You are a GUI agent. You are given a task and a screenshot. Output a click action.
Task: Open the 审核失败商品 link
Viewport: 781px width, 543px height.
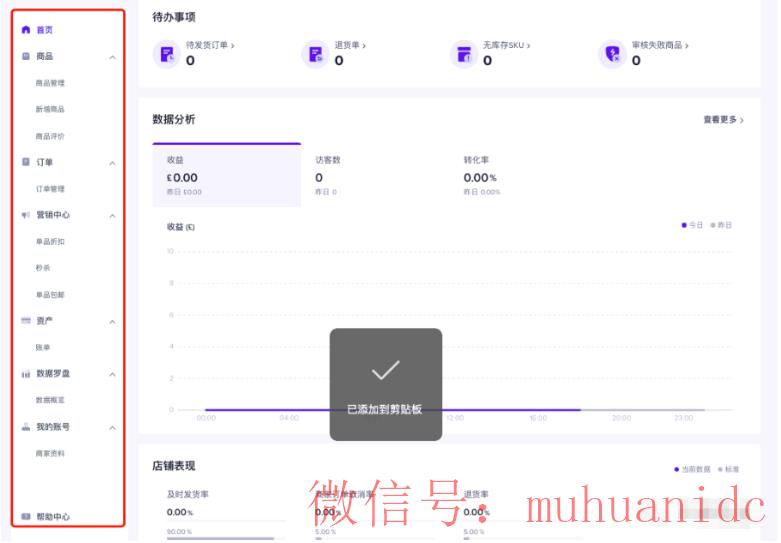click(x=660, y=45)
